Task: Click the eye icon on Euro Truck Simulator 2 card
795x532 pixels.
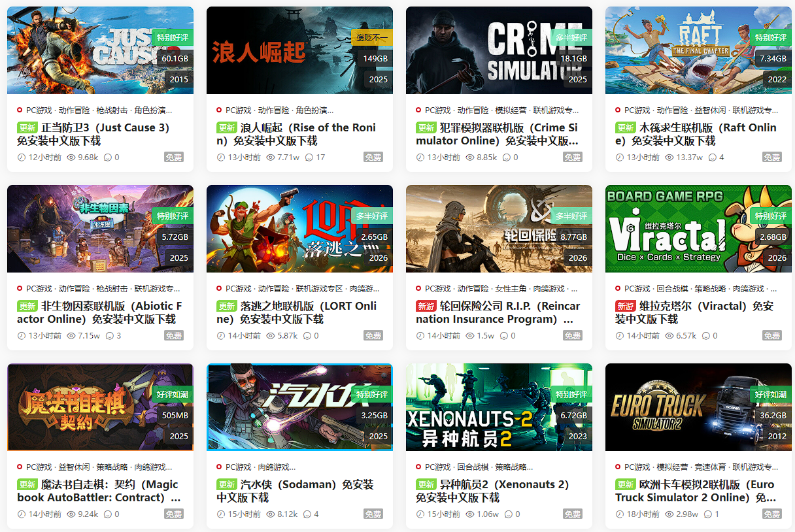Action: [x=669, y=514]
